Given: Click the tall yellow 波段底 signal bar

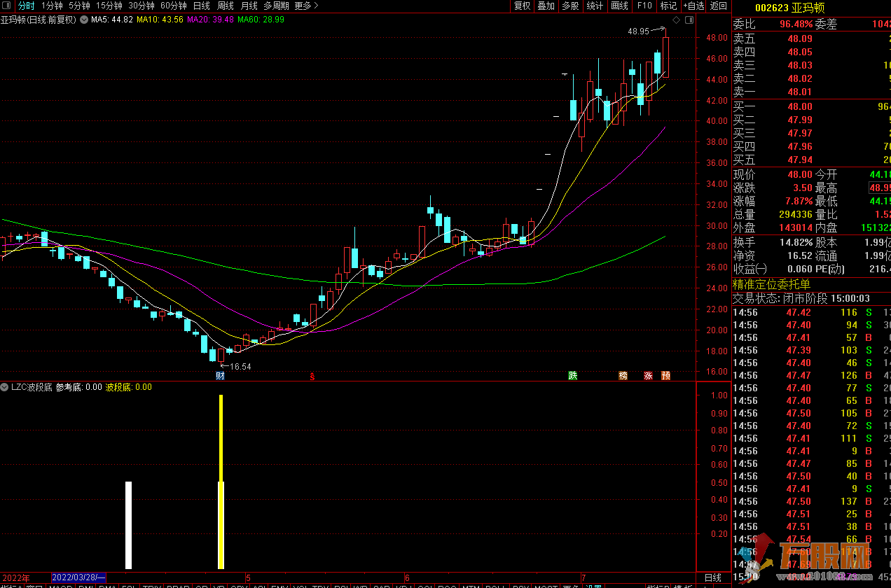Looking at the screenshot, I should pos(221,482).
